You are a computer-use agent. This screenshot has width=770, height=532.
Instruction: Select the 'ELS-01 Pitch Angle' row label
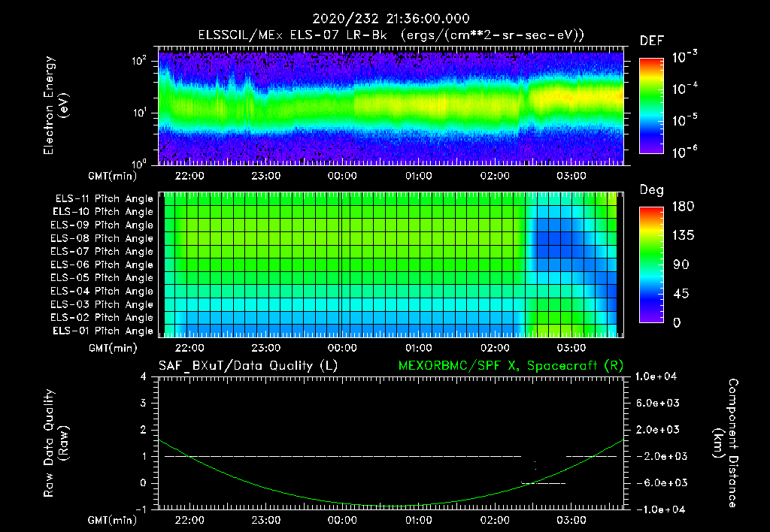click(x=103, y=331)
